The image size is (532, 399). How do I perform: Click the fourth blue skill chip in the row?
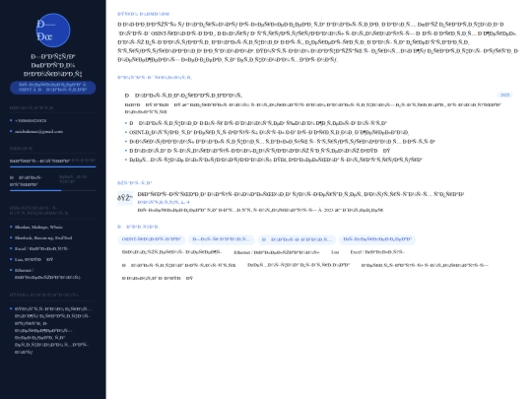[x=377, y=239]
